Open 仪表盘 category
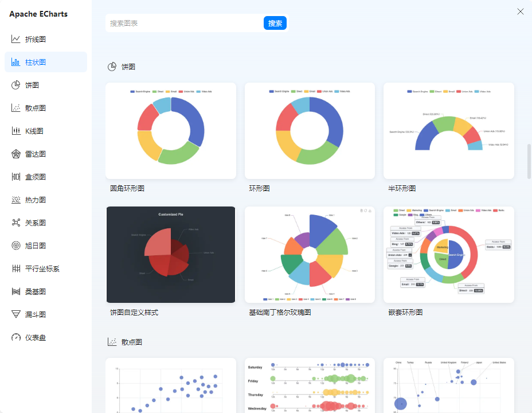This screenshot has width=532, height=413. pos(46,337)
